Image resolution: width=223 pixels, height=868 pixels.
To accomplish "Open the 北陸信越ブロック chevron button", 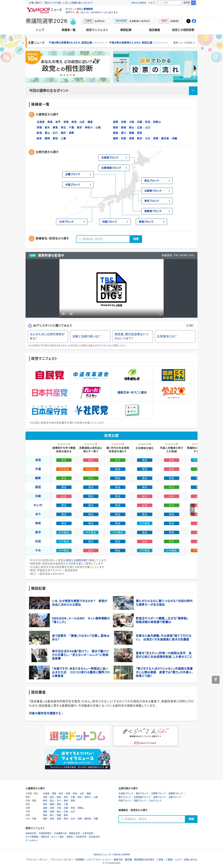I will click(114, 167).
